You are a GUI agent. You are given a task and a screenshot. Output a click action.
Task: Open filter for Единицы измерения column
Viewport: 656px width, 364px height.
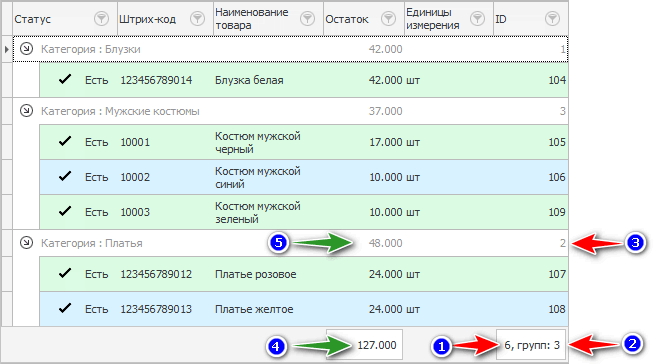(477, 19)
